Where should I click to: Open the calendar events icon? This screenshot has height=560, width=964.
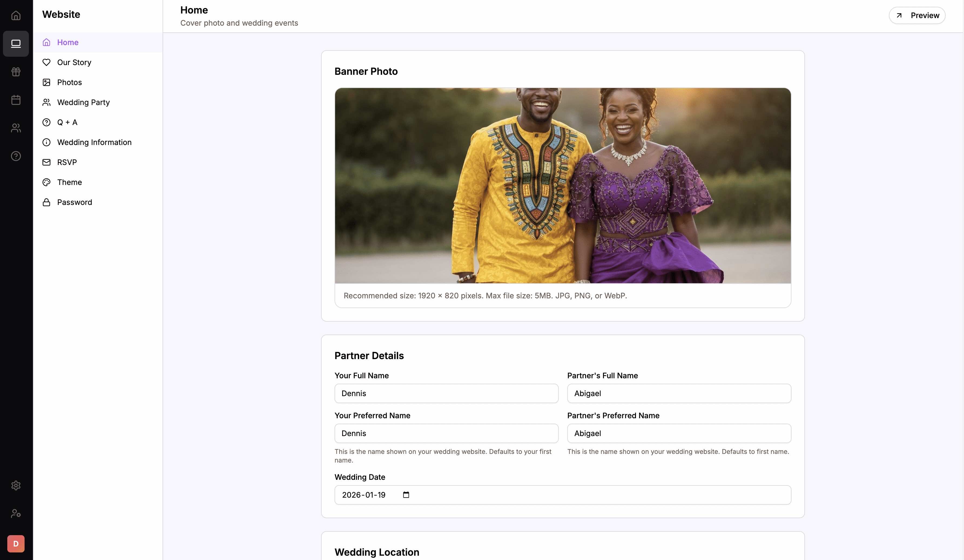click(x=16, y=100)
